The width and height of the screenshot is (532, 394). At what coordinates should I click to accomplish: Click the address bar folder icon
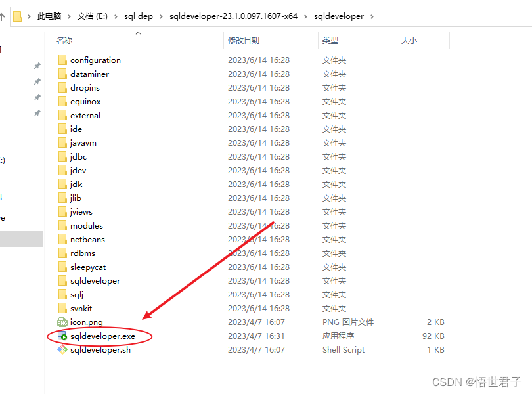(17, 16)
